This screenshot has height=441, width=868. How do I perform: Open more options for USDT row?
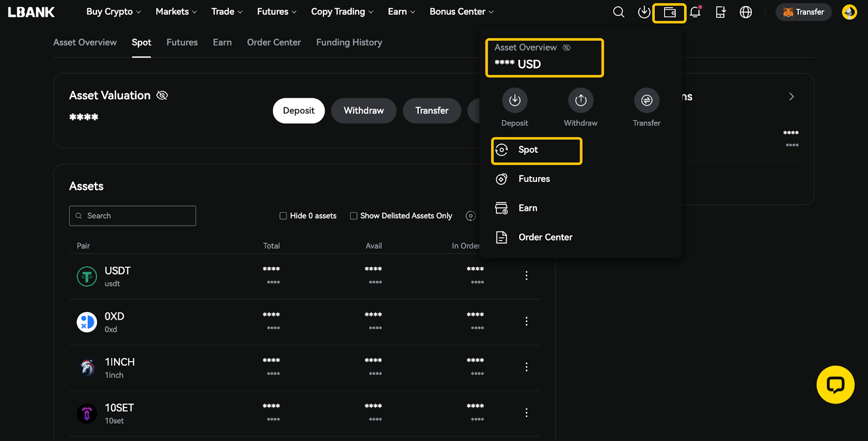pos(526,276)
